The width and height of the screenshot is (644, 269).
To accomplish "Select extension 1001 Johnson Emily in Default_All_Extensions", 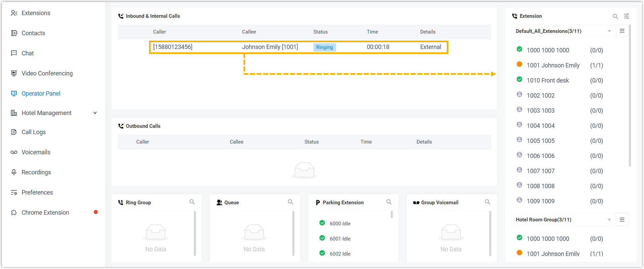I will pos(553,65).
